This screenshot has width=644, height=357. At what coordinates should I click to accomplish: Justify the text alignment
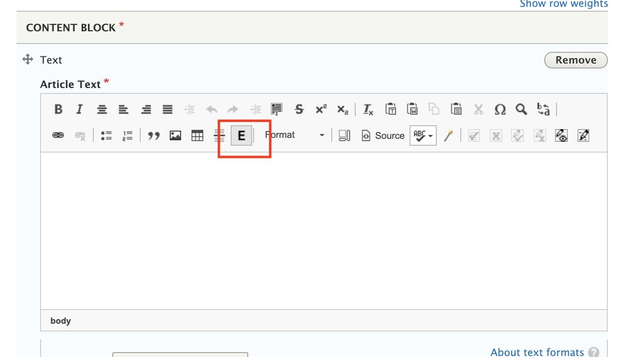click(168, 109)
